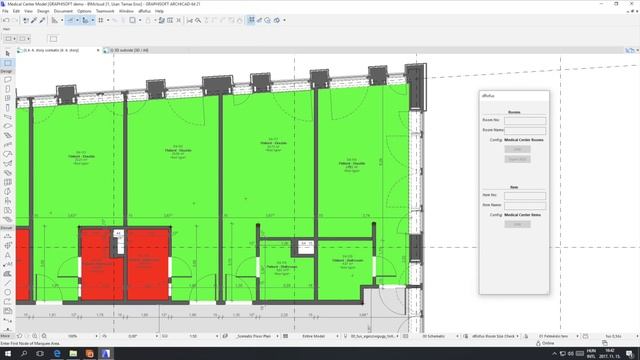Select the Text tool in the toolbox
The image size is (640, 360).
pos(8,255)
